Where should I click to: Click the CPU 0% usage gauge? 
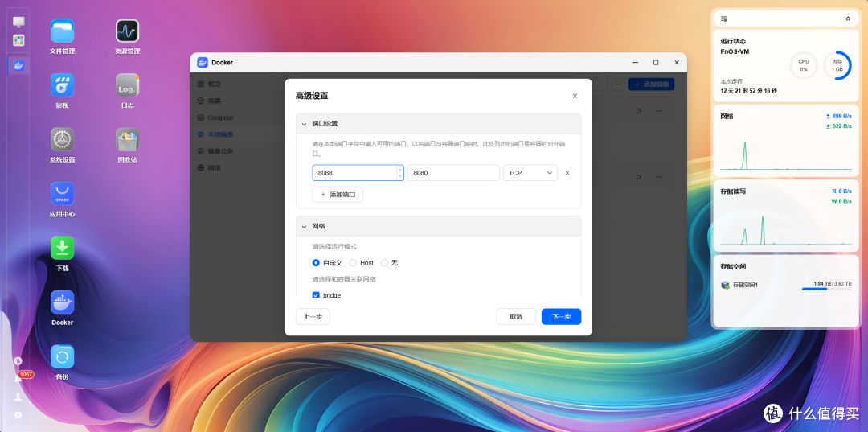[803, 65]
